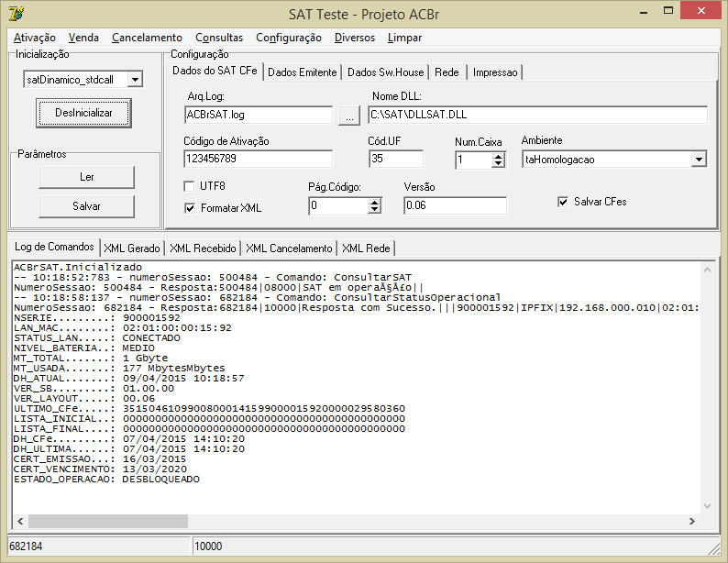
Task: Expand the Ambiente taHomologacao dropdown
Action: pyautogui.click(x=699, y=160)
